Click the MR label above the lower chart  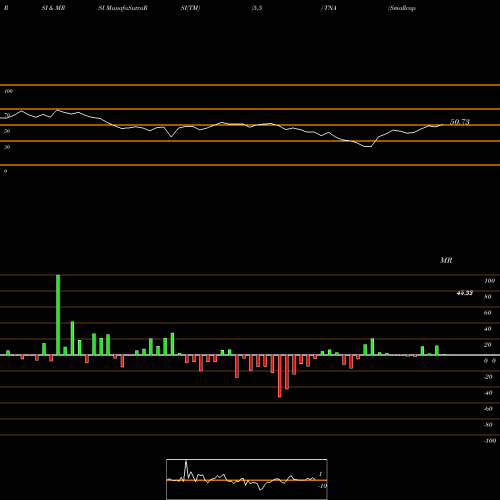coord(446,260)
